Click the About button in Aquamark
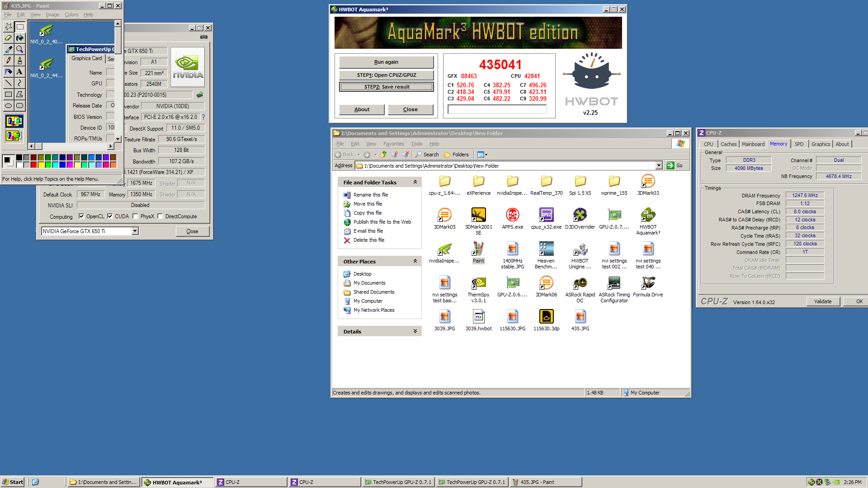The width and height of the screenshot is (868, 488). click(x=362, y=109)
